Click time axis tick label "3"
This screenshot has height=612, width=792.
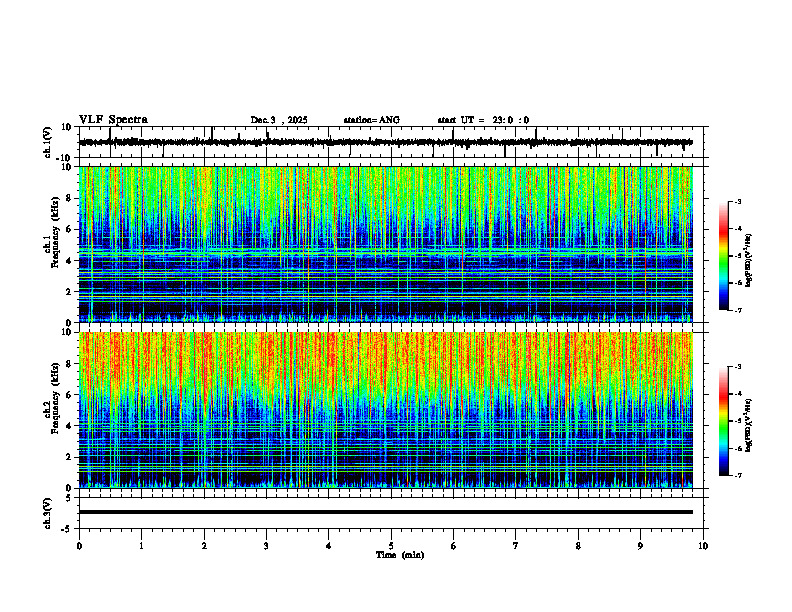click(266, 546)
